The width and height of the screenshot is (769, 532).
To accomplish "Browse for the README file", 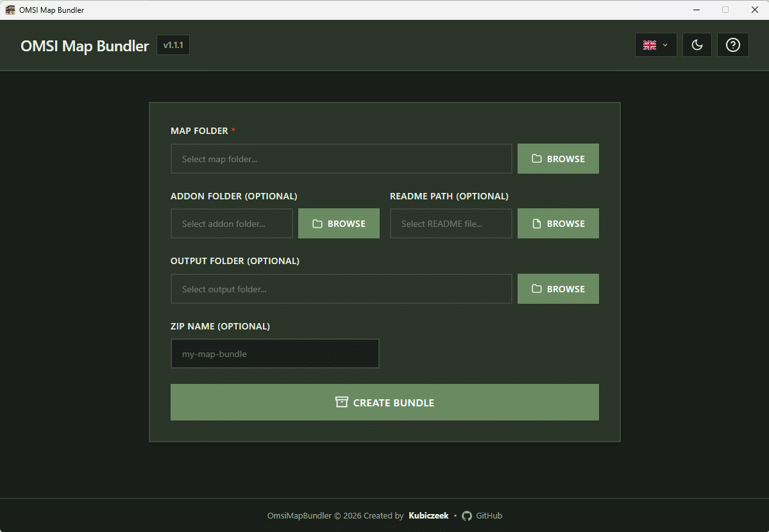I will [x=558, y=224].
